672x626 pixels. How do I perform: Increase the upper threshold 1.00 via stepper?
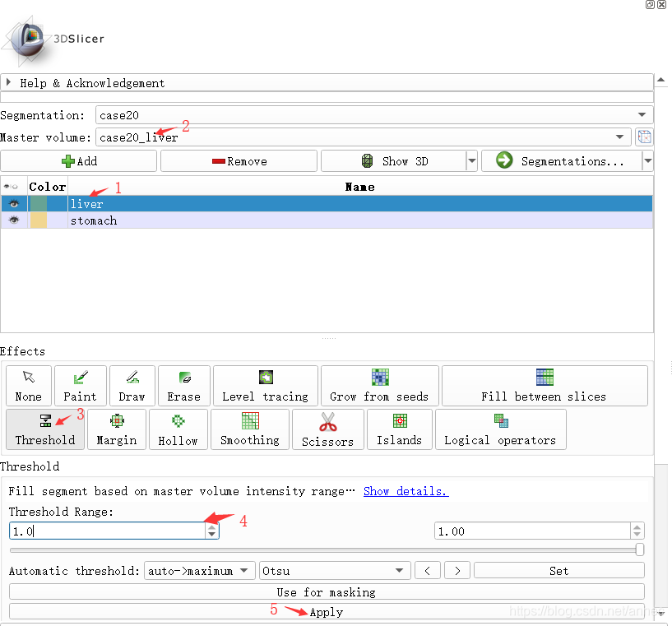click(637, 527)
